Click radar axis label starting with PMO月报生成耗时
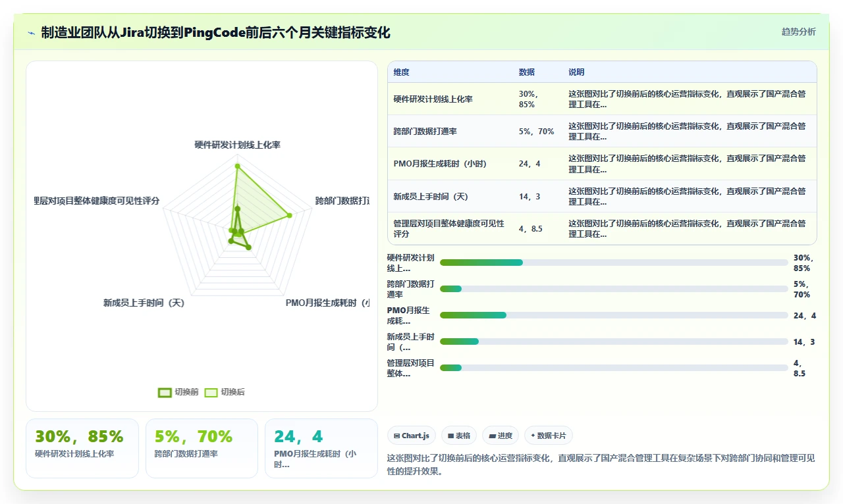Image resolution: width=843 pixels, height=504 pixels. (327, 303)
